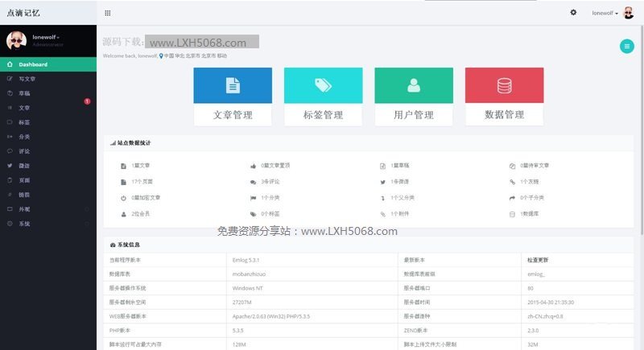This screenshot has width=644, height=350.
Task: Click icon beside 0篇待审文章
Action: click(x=512, y=167)
